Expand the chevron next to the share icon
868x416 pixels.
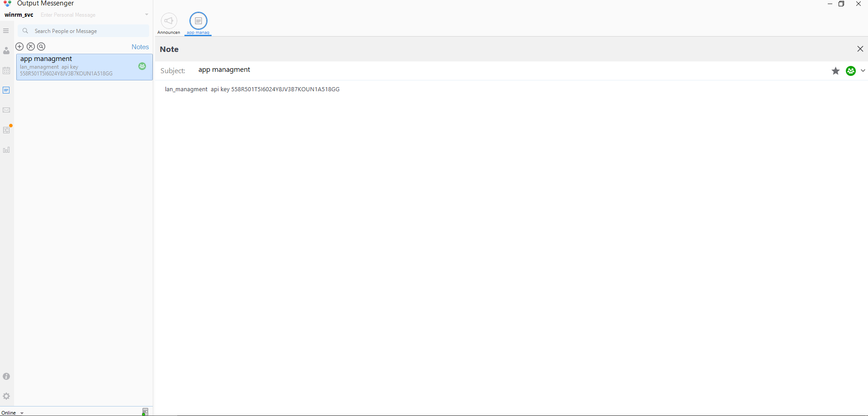click(863, 70)
